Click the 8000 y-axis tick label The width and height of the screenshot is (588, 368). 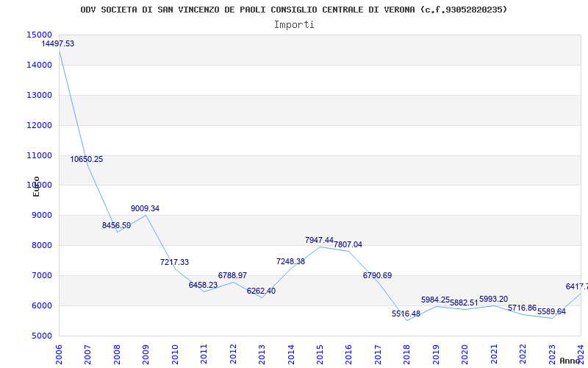point(41,246)
